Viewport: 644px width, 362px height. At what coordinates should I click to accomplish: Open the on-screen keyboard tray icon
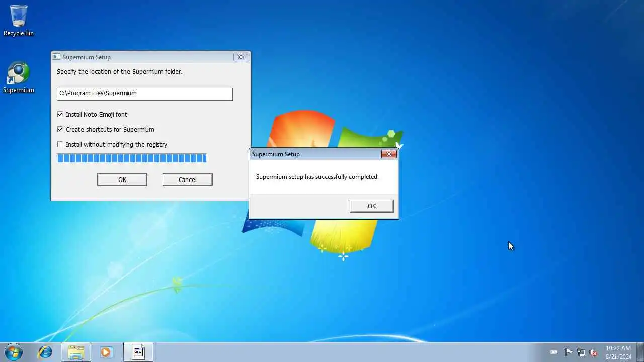(553, 352)
